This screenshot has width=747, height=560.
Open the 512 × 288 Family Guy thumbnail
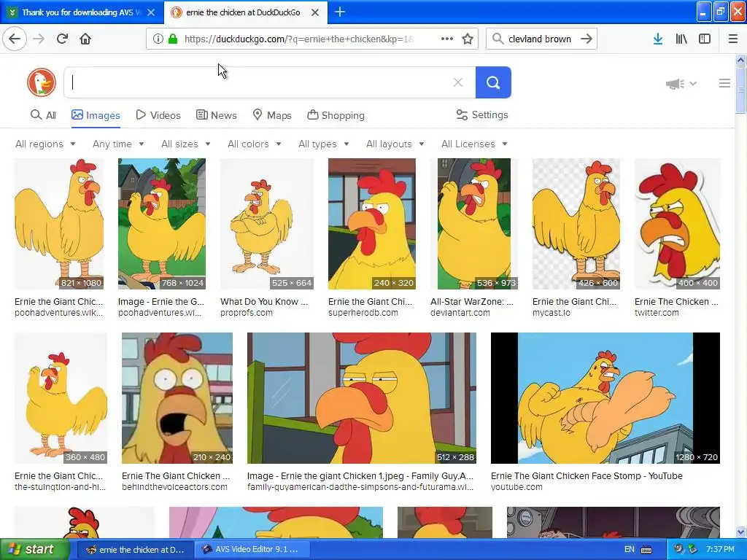tap(362, 398)
